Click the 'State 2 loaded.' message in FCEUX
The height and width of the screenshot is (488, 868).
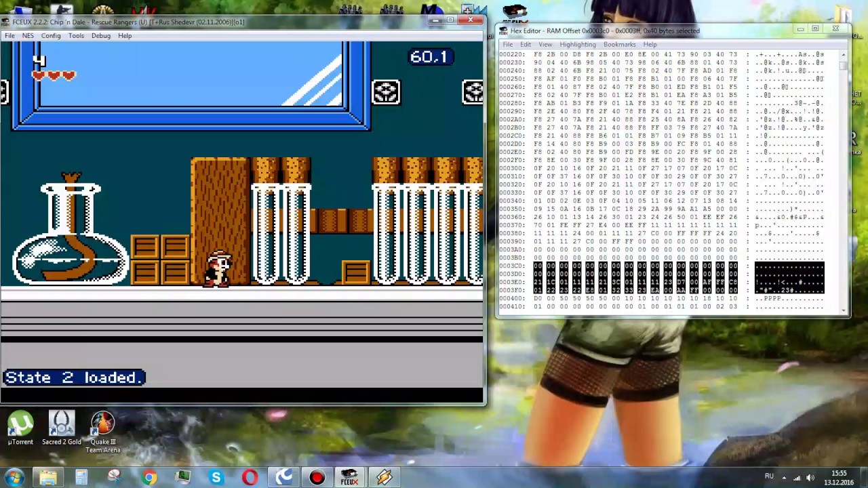tap(74, 378)
